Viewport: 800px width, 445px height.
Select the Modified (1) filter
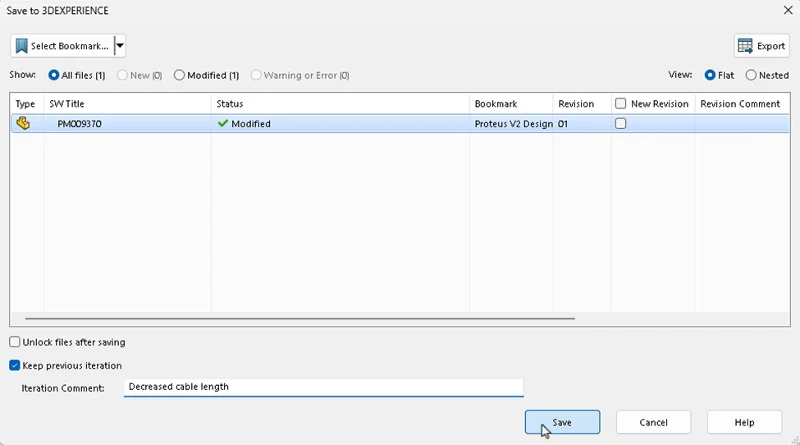(x=206, y=75)
